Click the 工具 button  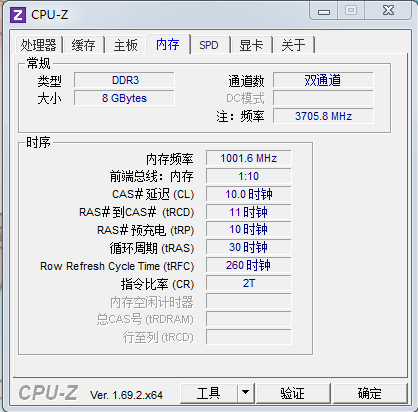click(x=209, y=393)
